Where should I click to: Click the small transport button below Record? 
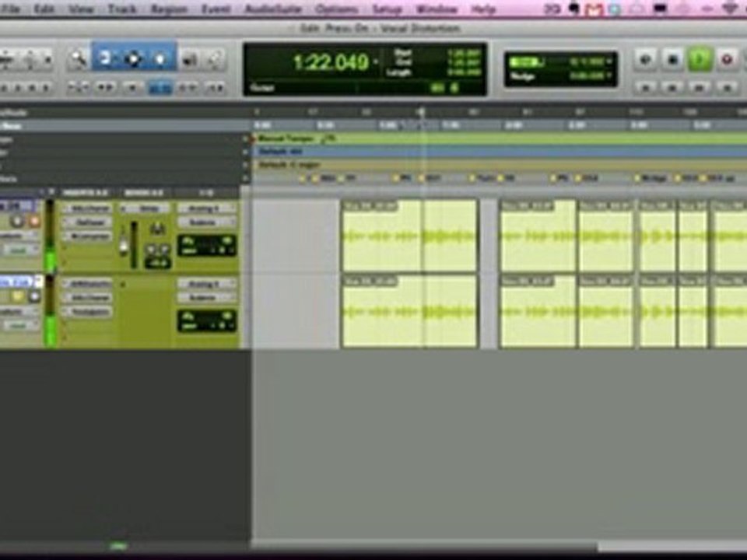tap(727, 88)
